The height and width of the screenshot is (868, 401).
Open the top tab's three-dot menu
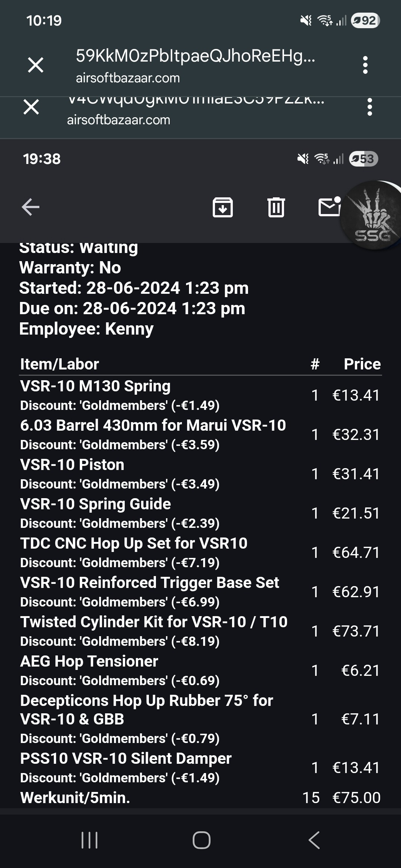pos(365,65)
